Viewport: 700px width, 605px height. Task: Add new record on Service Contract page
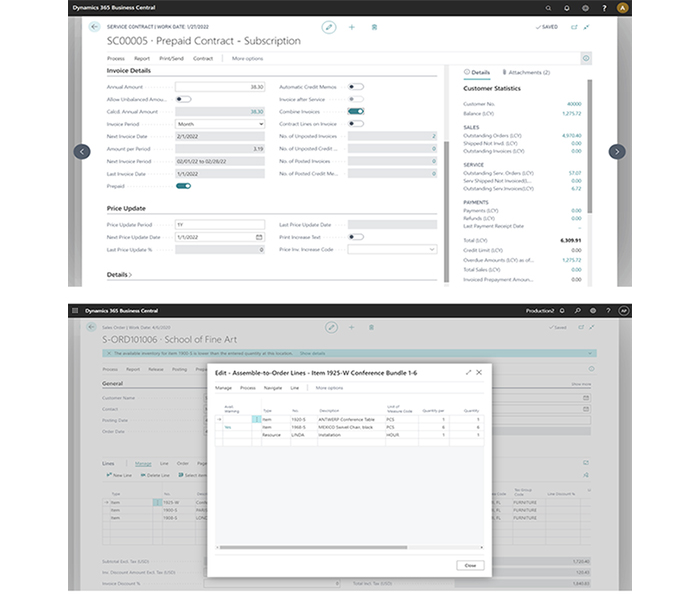tap(352, 27)
